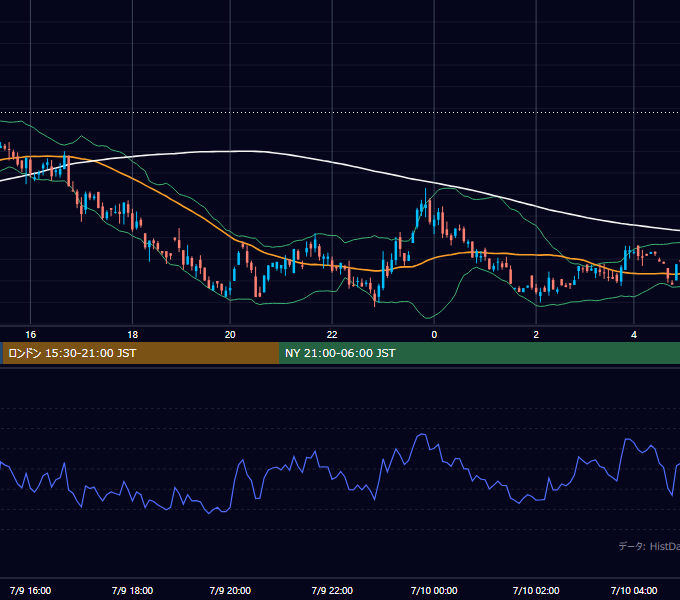680x600 pixels.
Task: Click the 7/10 02:00 date label
Action: coord(536,590)
